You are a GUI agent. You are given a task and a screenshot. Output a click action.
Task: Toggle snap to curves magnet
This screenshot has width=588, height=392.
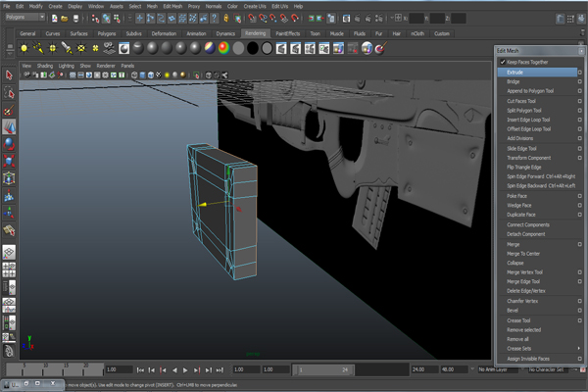click(x=263, y=19)
